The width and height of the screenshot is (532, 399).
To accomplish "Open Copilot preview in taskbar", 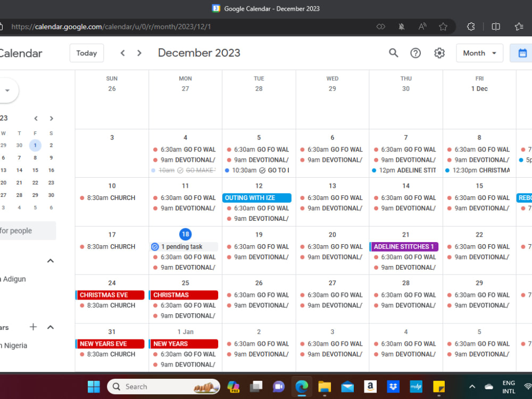I will pyautogui.click(x=233, y=386).
